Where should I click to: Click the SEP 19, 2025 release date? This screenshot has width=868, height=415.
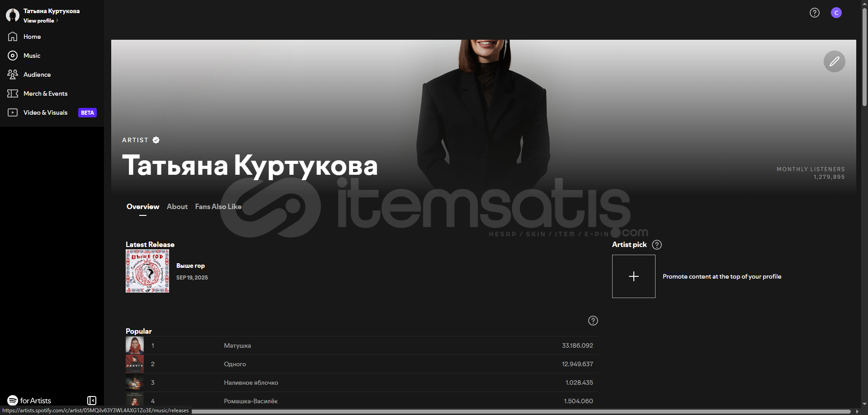pos(192,278)
